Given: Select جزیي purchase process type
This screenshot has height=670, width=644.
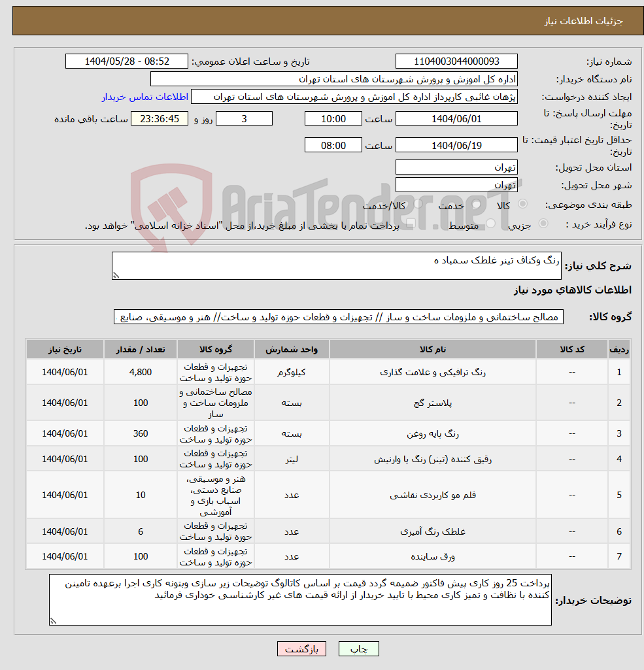Looking at the screenshot, I should [545, 224].
